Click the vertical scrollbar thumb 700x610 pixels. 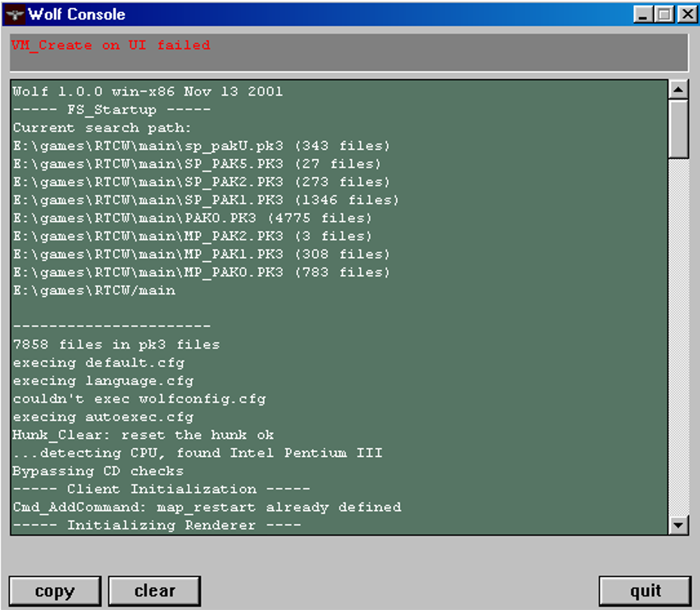tap(678, 129)
